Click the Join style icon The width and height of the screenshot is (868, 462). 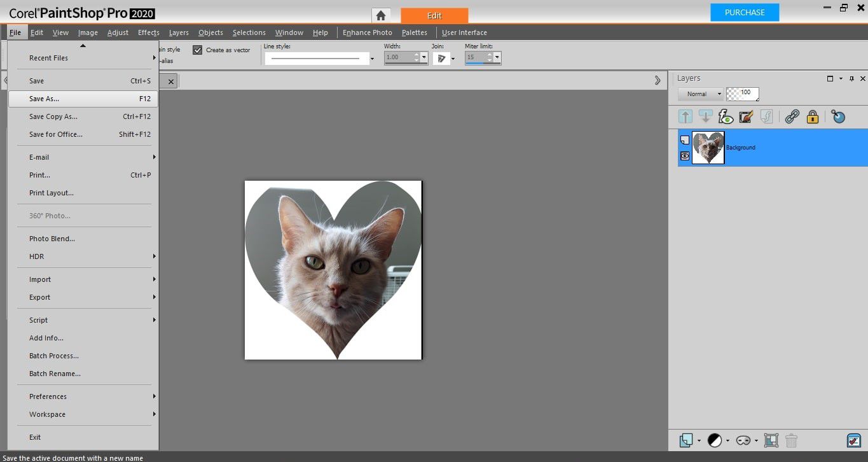click(x=441, y=58)
